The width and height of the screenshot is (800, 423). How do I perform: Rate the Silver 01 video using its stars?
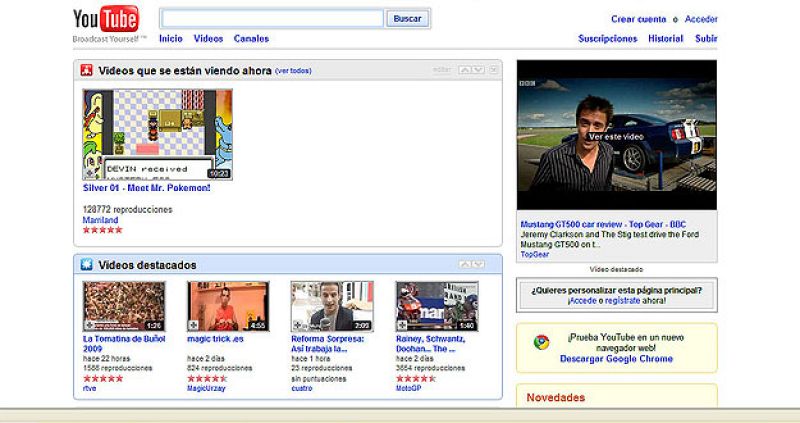coord(102,230)
